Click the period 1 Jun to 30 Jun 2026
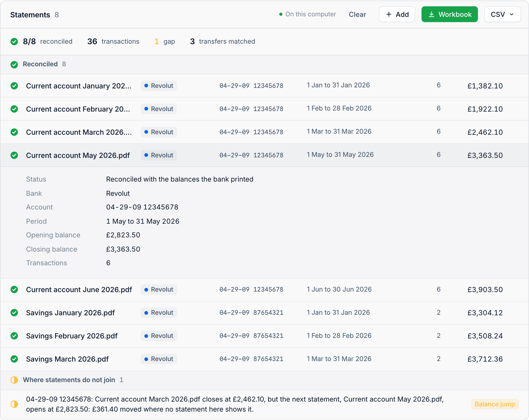 tap(339, 289)
